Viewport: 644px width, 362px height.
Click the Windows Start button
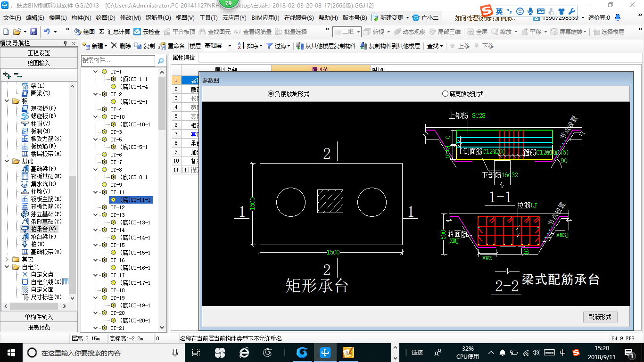(11, 352)
